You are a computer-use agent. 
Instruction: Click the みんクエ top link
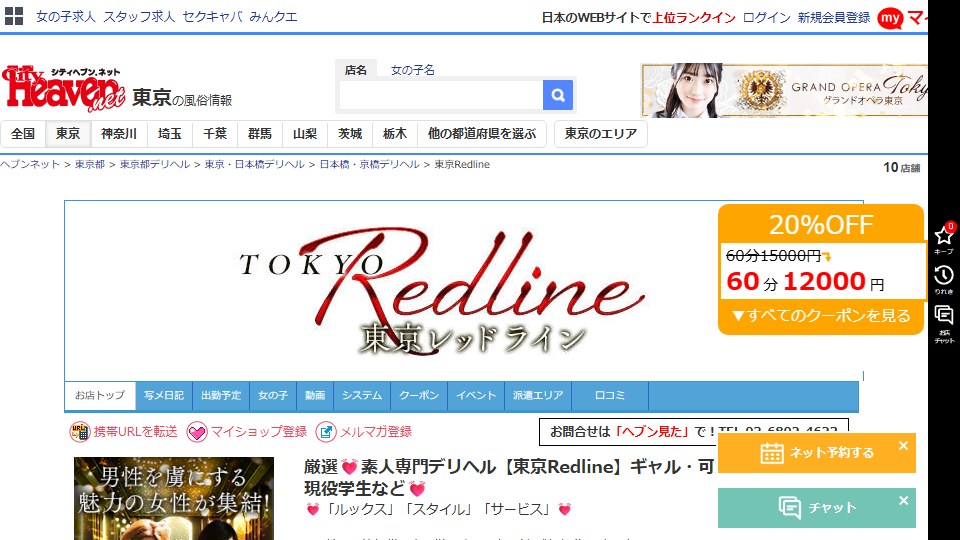274,17
